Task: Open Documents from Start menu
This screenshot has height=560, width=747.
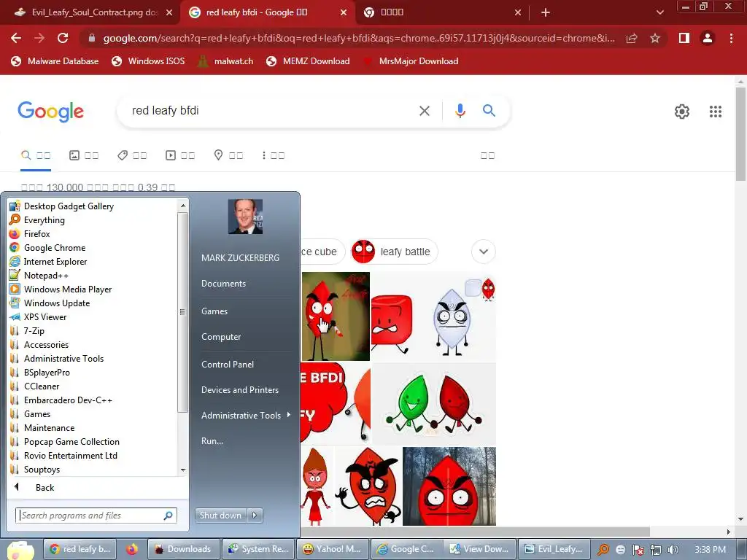Action: click(x=223, y=284)
